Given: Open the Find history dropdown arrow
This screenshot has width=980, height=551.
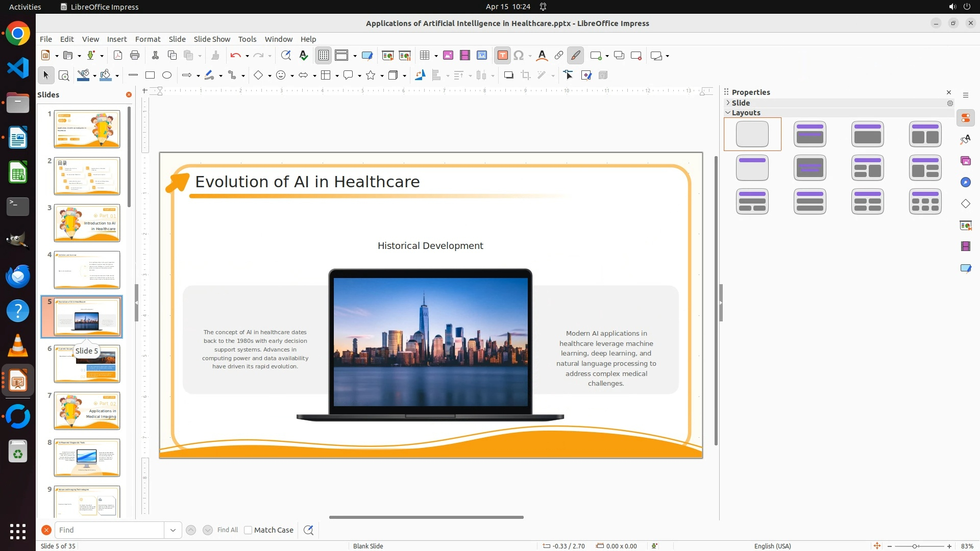Looking at the screenshot, I should coord(173,530).
